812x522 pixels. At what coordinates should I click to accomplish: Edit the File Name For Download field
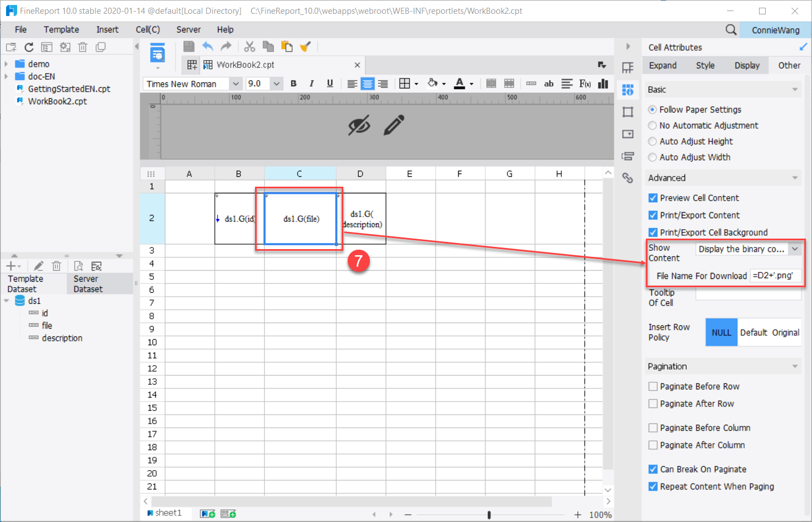click(776, 276)
